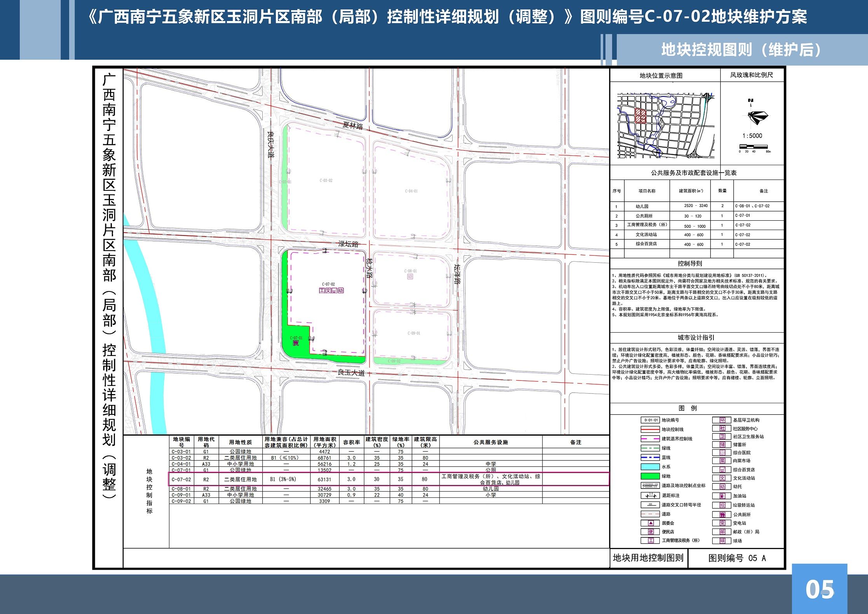Click the 公共厕所 legend icon
868x614 pixels.
tap(722, 515)
